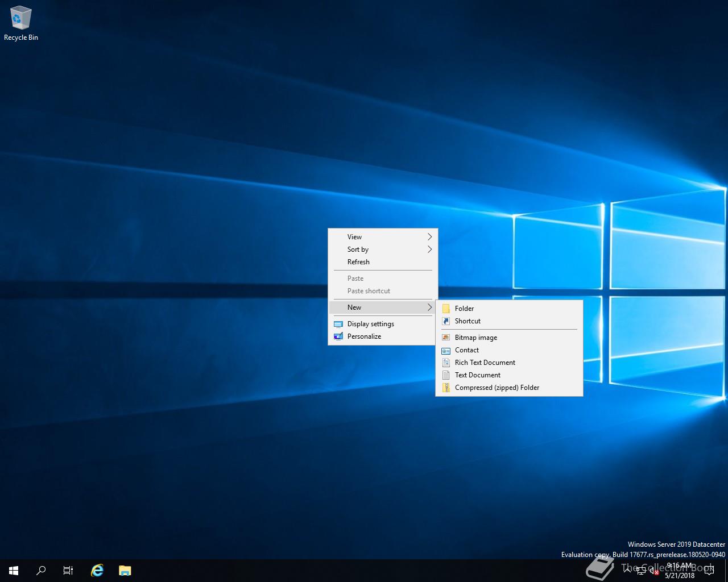Select Display settings from context menu
Image resolution: width=728 pixels, height=582 pixels.
pos(371,324)
